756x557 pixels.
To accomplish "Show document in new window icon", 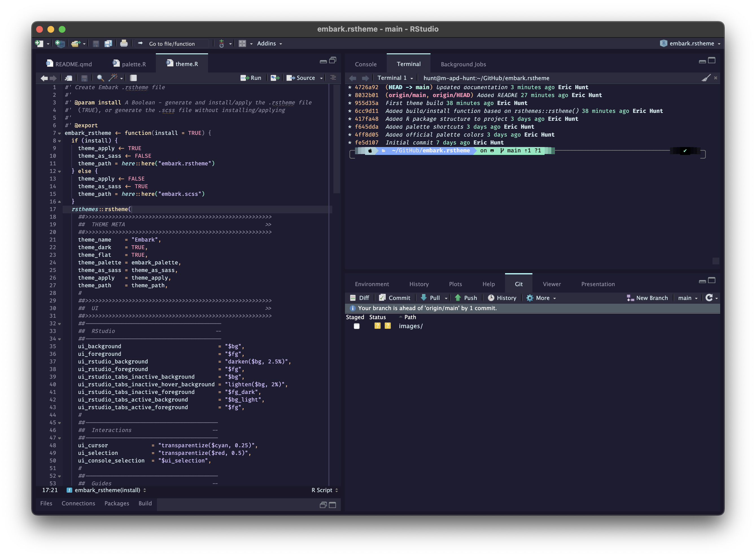I will tap(69, 78).
